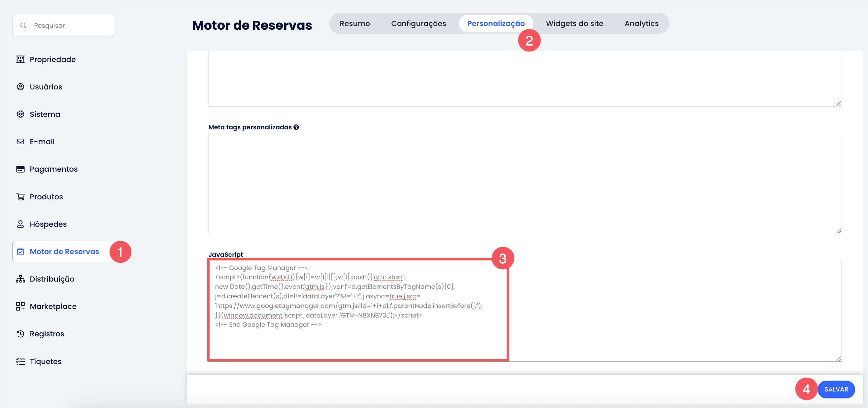868x408 pixels.
Task: Click the Distribuição hierarchy icon
Action: (x=20, y=279)
